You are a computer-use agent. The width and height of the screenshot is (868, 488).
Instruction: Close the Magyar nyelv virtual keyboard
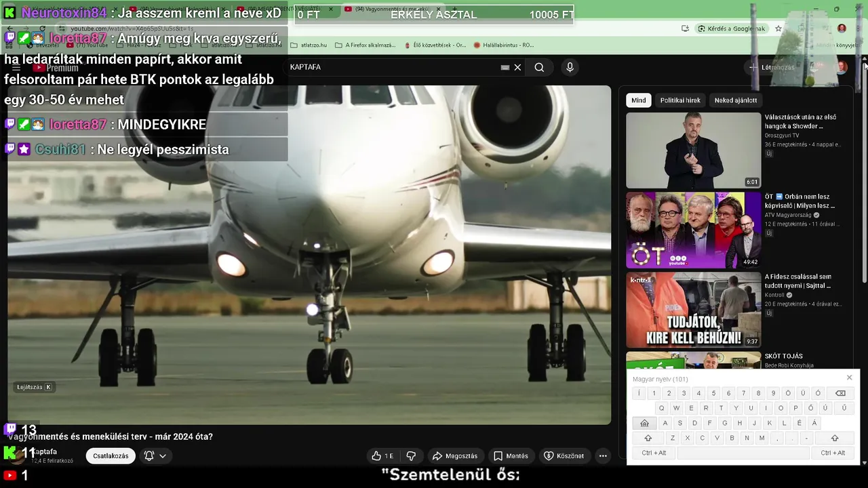click(849, 378)
